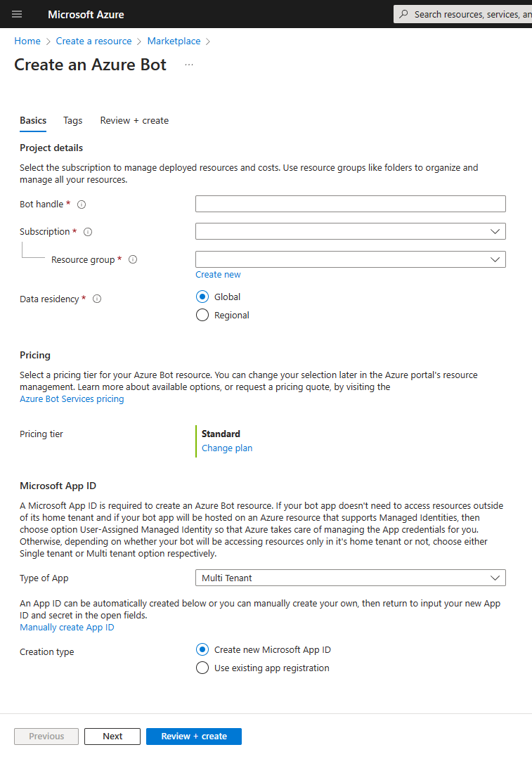Click the Resource group info icon
Image resolution: width=532 pixels, height=759 pixels.
(x=133, y=259)
